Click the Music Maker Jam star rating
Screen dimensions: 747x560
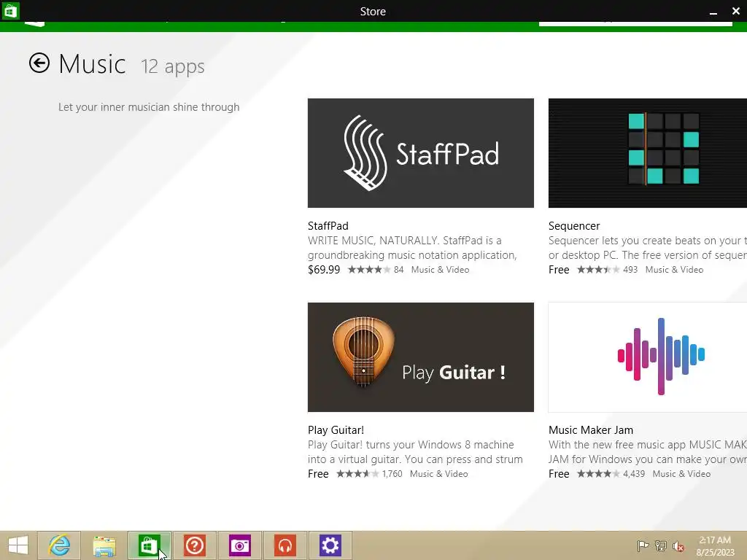tap(598, 474)
